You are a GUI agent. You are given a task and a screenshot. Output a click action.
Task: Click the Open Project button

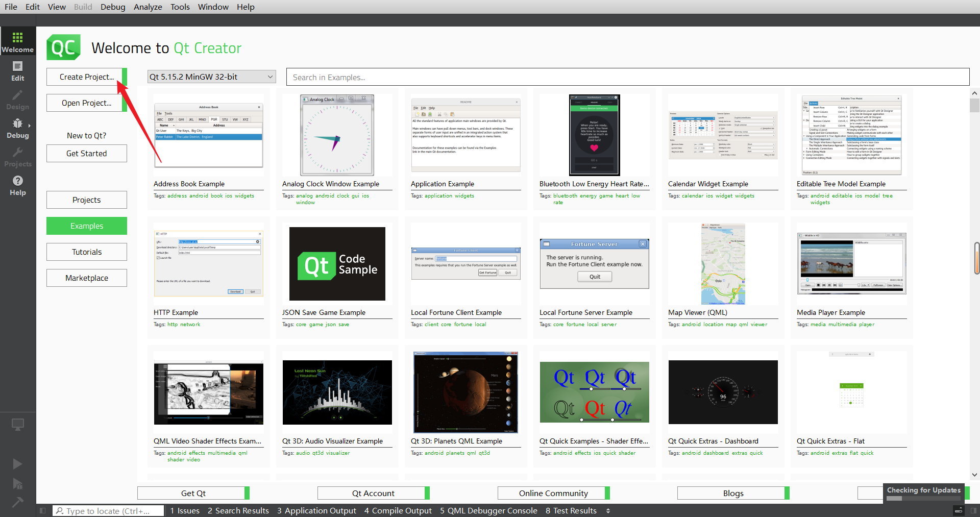[x=87, y=103]
